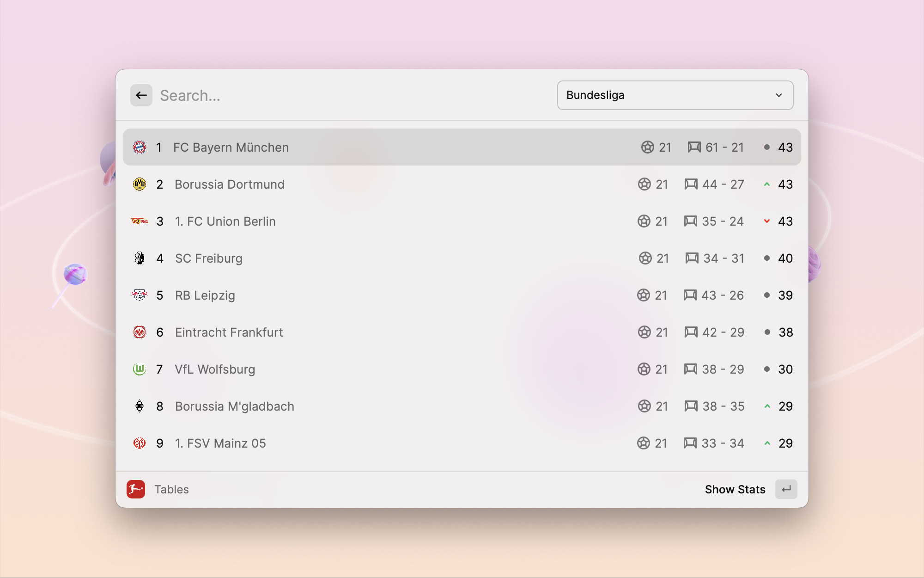The image size is (924, 578).
Task: Click the 1. FC Union Berlin crest
Action: 140,221
